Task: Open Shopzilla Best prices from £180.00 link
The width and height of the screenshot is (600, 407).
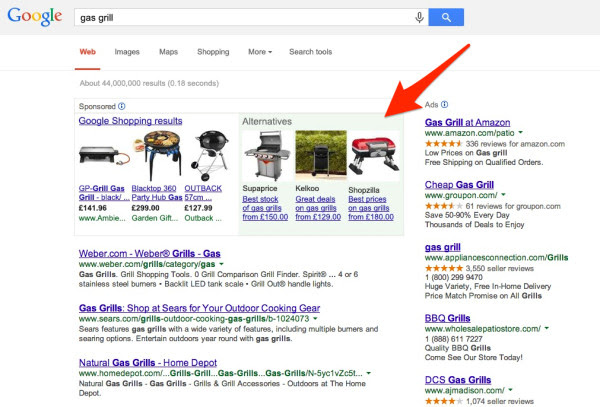Action: pos(371,208)
